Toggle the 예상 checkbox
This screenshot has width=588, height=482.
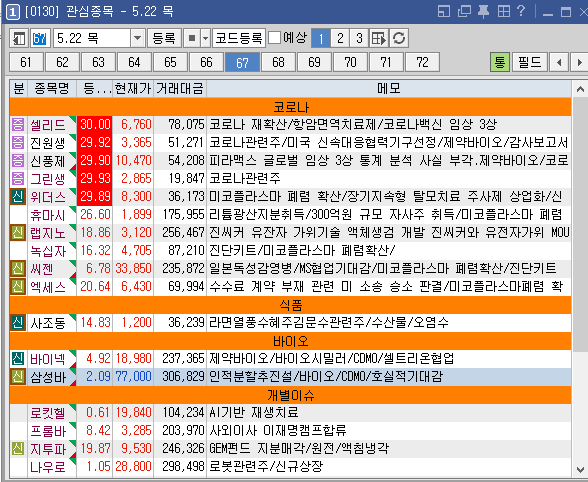click(275, 38)
